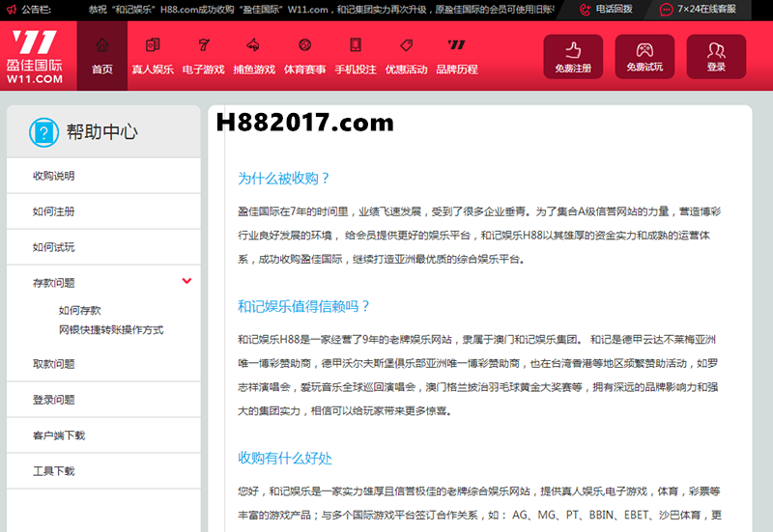Open 7×24在线客服 link
Screen dimensions: 773x532
coord(706,10)
